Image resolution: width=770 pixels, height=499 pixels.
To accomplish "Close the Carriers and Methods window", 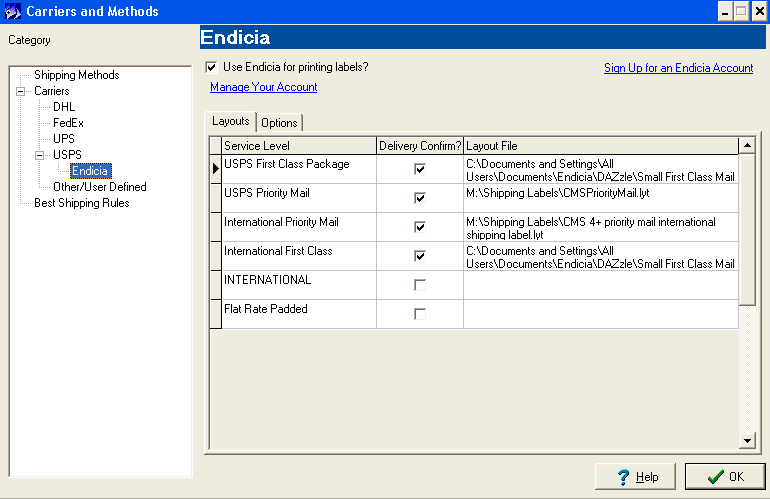I will pyautogui.click(x=759, y=11).
